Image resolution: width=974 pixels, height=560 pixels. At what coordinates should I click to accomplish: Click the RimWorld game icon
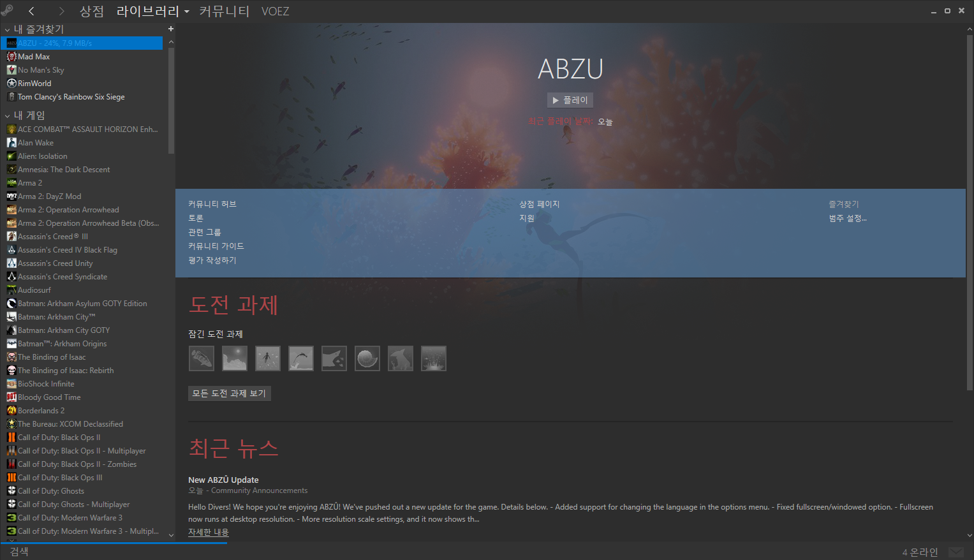(x=11, y=84)
